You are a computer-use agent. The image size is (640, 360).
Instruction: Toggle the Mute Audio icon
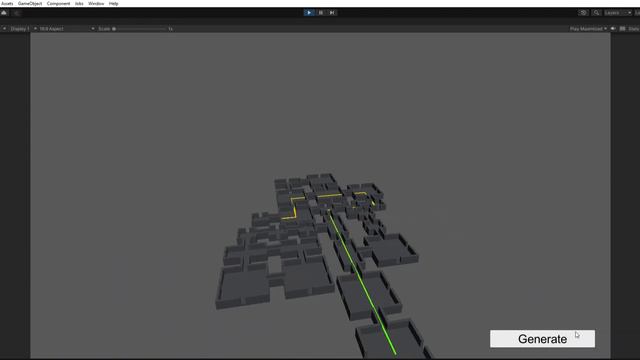click(613, 29)
